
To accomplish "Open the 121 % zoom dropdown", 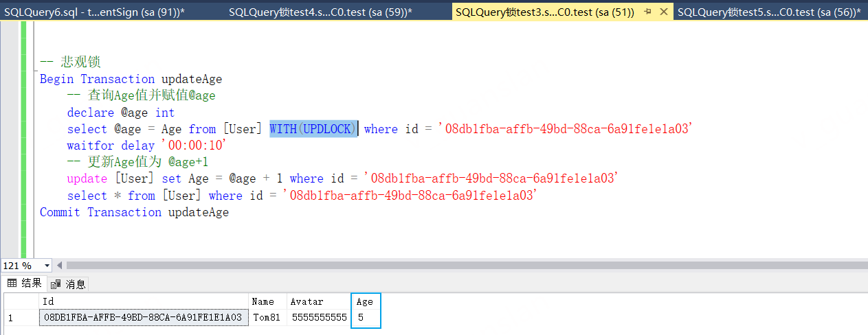I will (47, 266).
